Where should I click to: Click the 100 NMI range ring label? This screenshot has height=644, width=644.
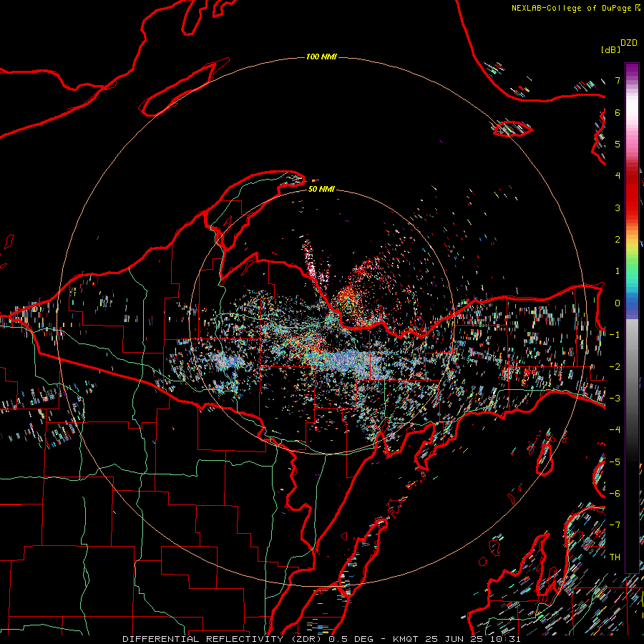pyautogui.click(x=321, y=57)
